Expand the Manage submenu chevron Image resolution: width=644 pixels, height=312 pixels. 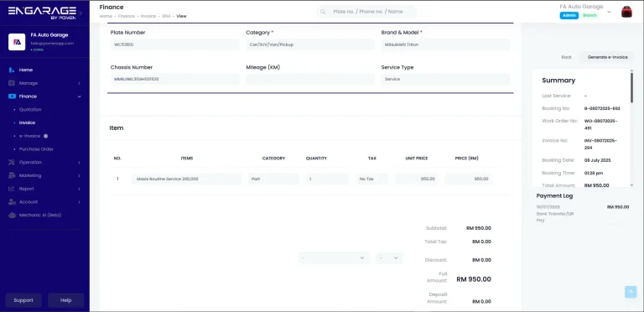(80, 83)
